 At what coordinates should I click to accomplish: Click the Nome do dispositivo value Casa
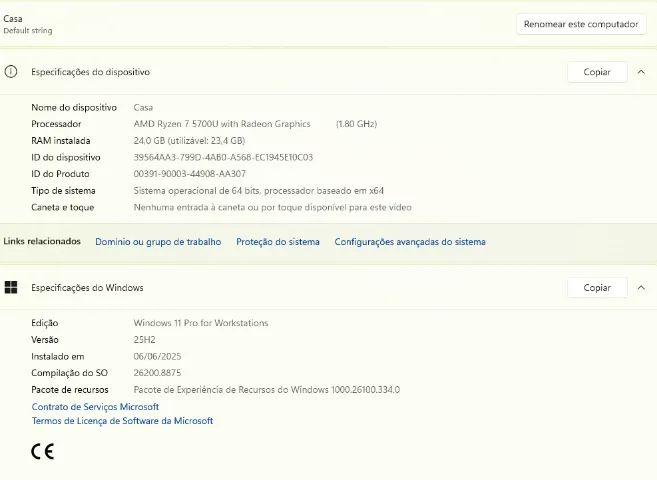[x=143, y=108]
